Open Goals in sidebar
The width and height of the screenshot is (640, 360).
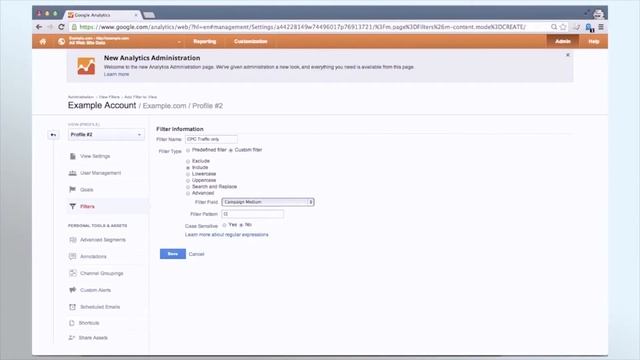coord(87,190)
